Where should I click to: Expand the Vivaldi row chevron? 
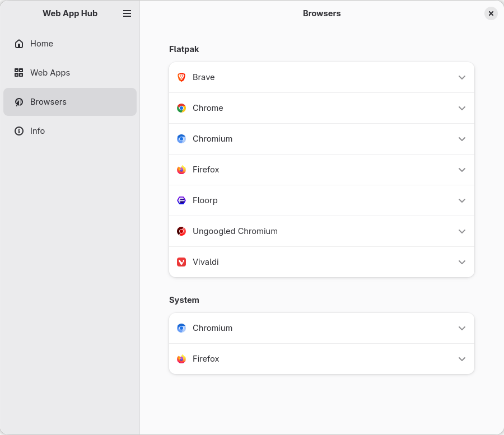[462, 262]
